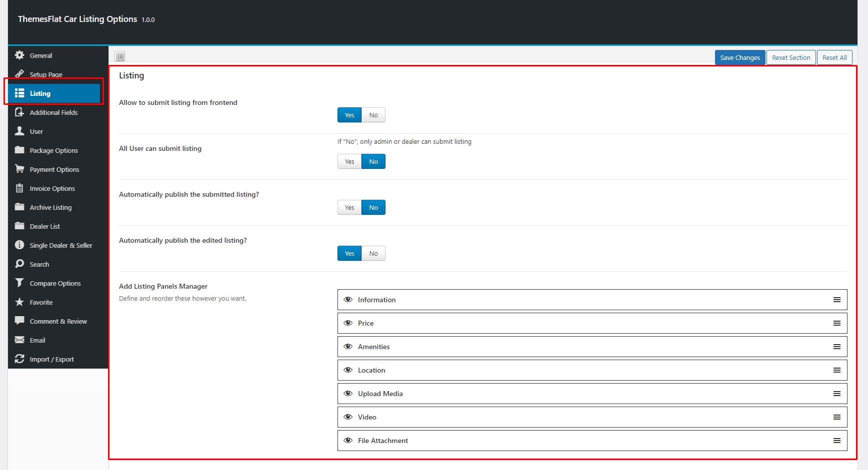Screen dimensions: 868x470
Task: Disable auto publish of edited listing
Action: click(373, 253)
